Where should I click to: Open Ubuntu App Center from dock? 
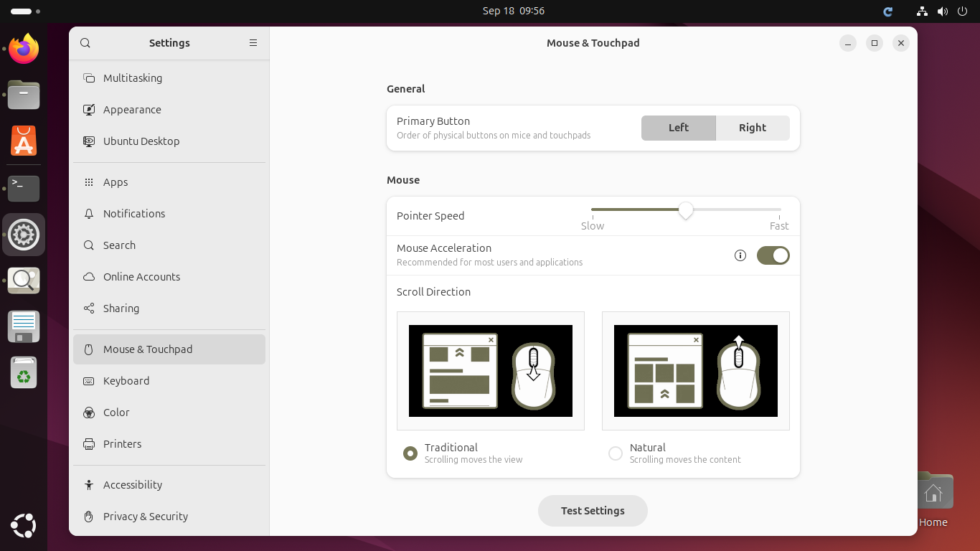24,141
